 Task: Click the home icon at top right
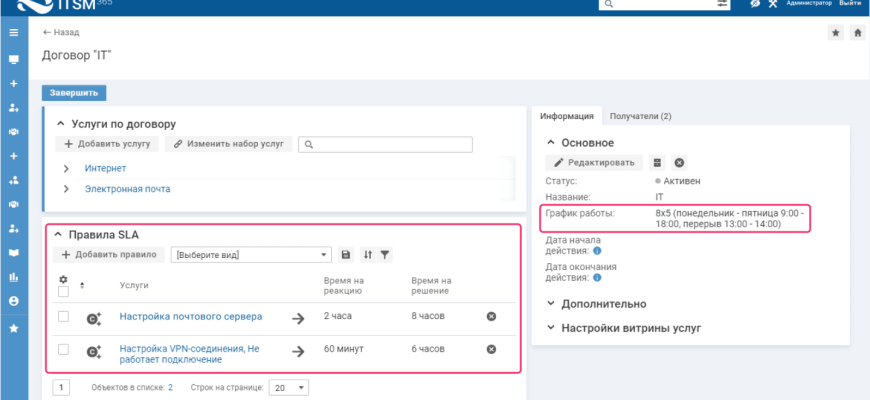click(x=857, y=33)
